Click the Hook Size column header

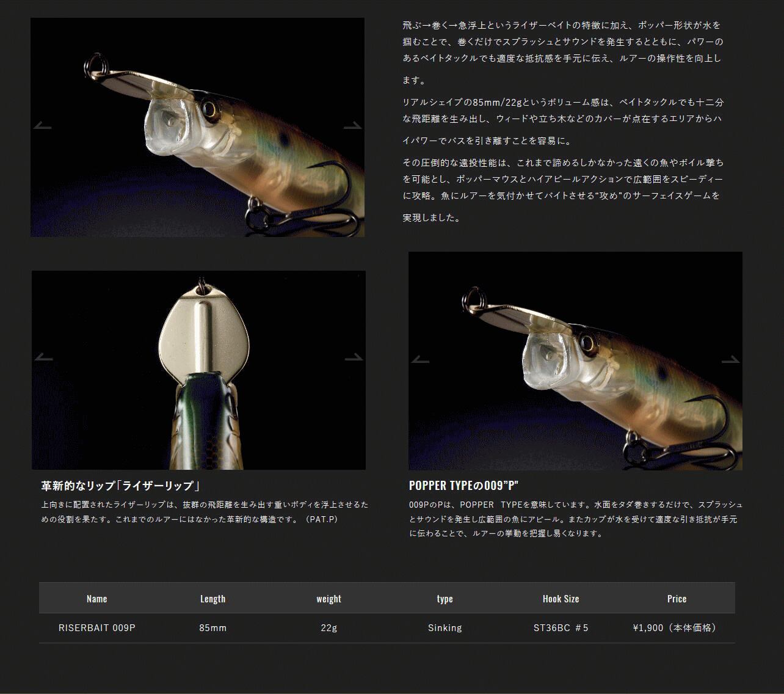click(561, 599)
